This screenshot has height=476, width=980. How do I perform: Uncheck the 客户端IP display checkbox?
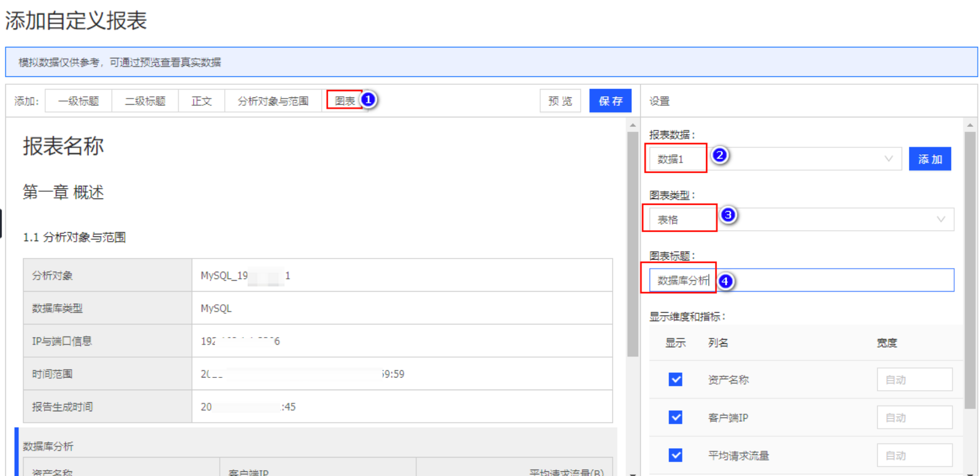click(675, 418)
